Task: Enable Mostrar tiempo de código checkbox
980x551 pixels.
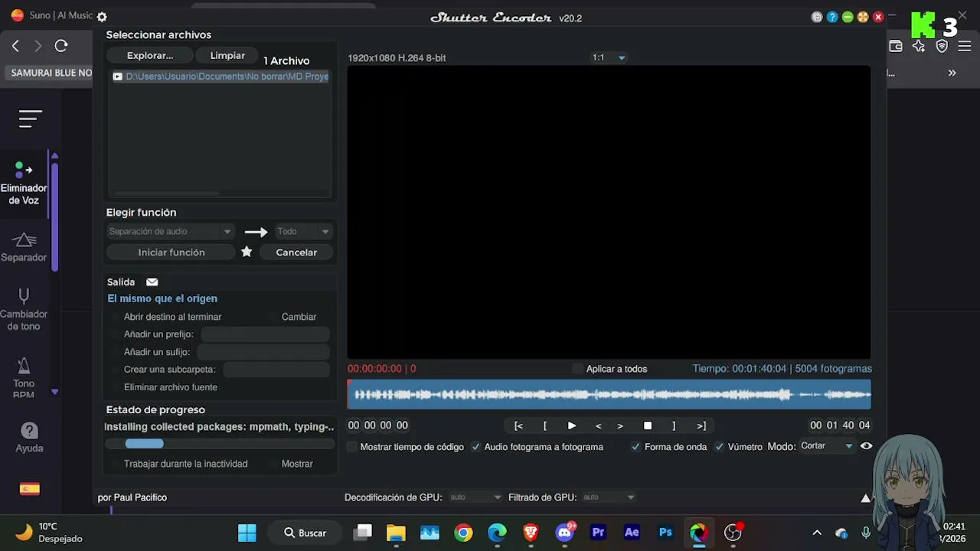Action: click(x=352, y=447)
